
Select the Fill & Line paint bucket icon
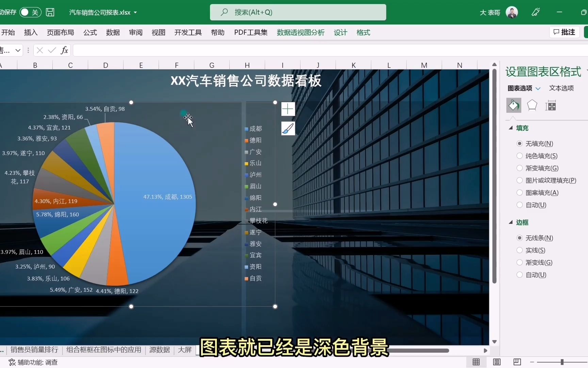coord(514,105)
